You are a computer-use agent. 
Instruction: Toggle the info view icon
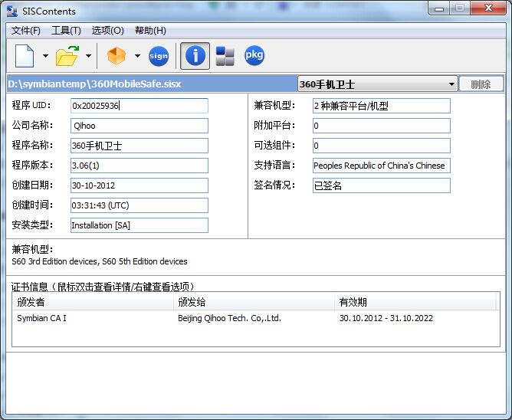(x=195, y=56)
